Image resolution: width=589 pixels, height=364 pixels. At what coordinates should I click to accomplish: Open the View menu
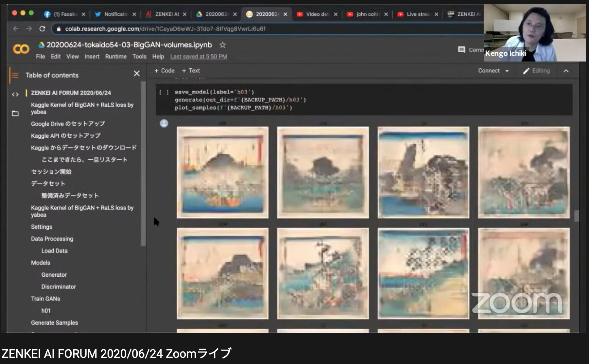tap(73, 57)
